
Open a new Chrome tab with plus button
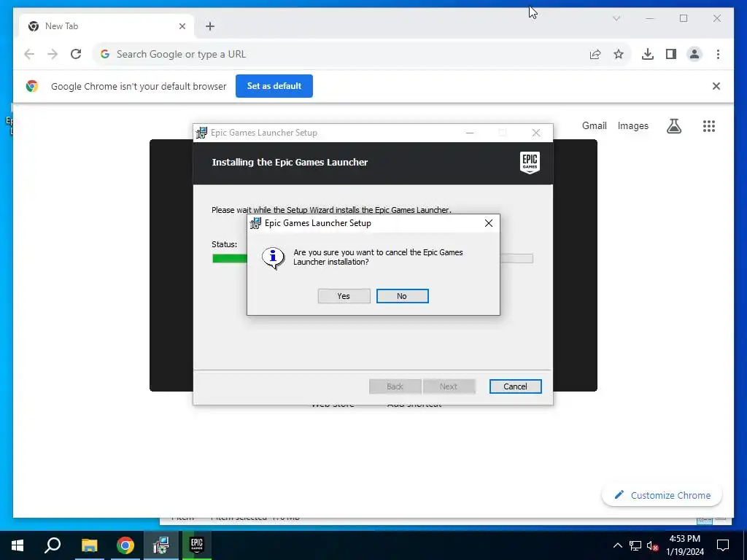[x=210, y=26]
